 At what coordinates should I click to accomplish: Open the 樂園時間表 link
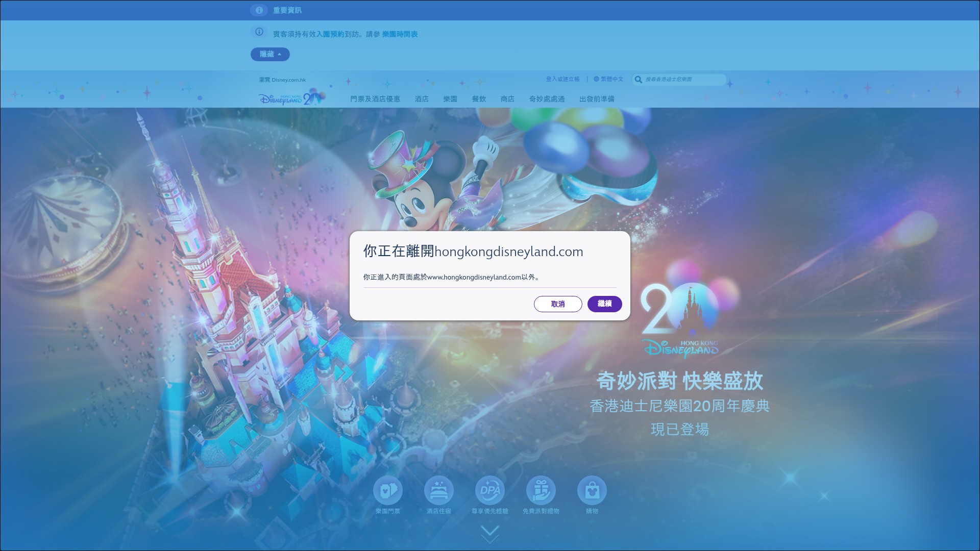click(x=400, y=34)
